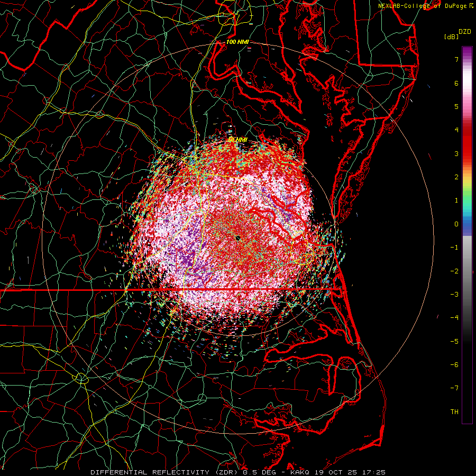Select the "DZD" legend title

click(464, 32)
